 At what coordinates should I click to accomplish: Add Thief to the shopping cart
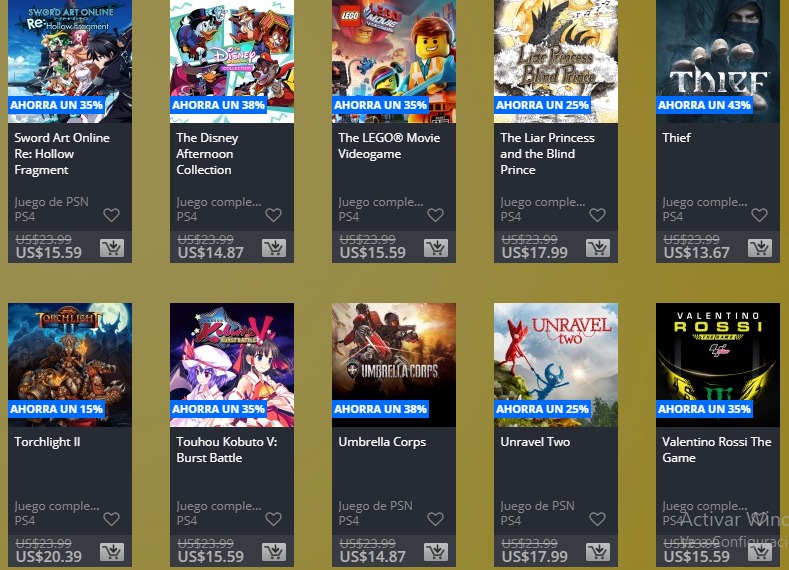pyautogui.click(x=760, y=248)
